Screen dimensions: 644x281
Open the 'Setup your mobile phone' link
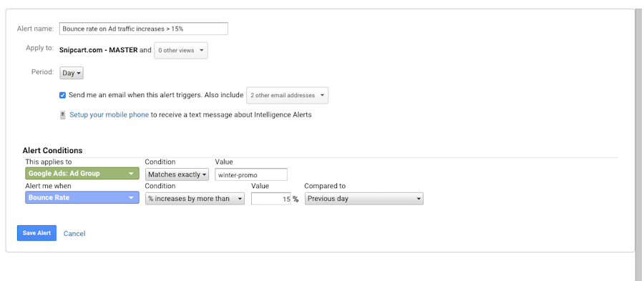[x=109, y=115]
